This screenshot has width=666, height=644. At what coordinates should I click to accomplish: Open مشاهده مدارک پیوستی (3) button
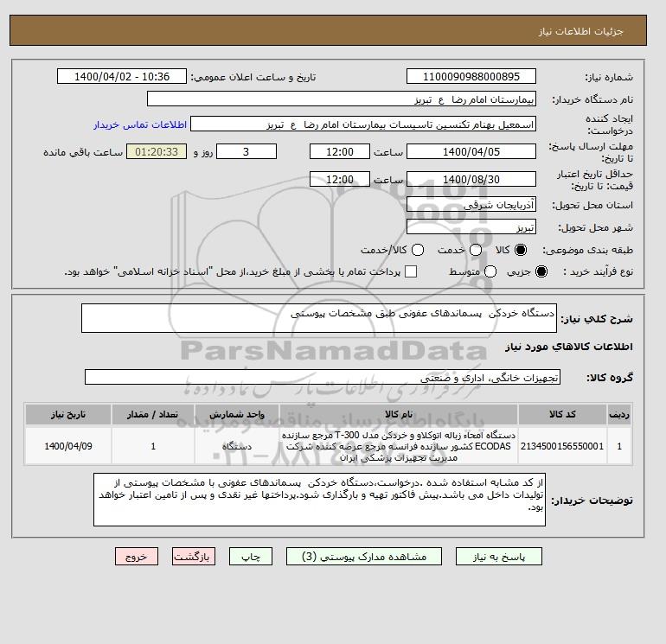point(364,557)
